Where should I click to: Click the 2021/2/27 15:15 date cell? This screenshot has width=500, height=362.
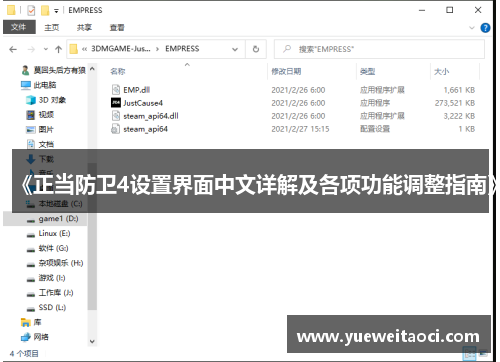tap(300, 129)
